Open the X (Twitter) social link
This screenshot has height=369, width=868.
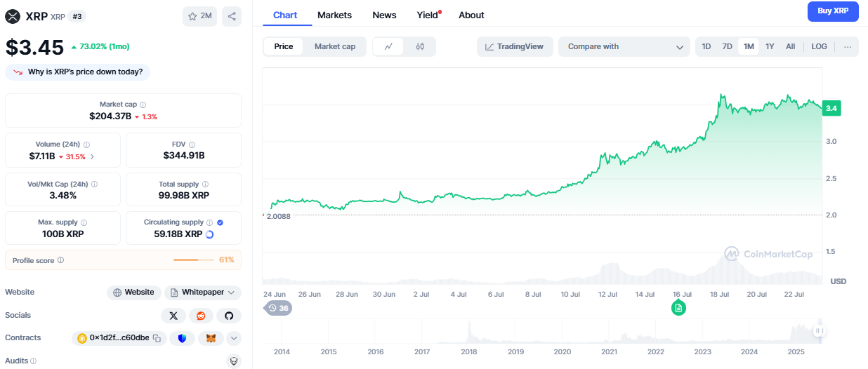173,316
